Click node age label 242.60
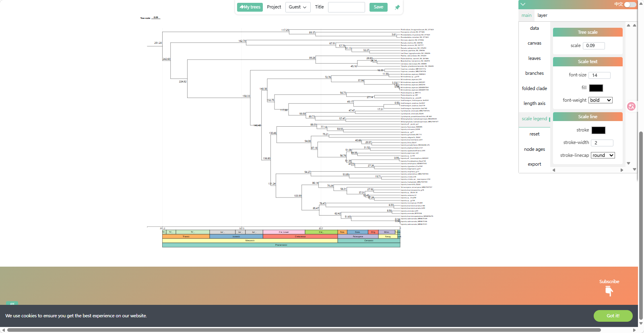Screen dimensions: 644x333 point(166,59)
